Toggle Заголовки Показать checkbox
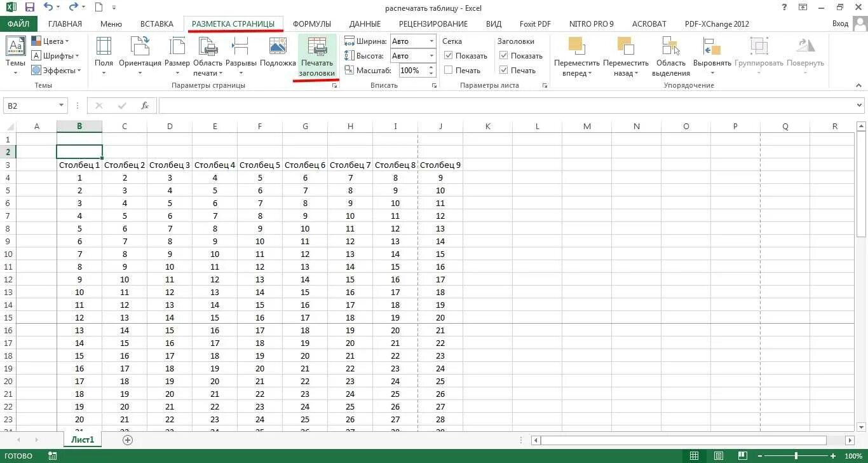868x463 pixels. 504,56
